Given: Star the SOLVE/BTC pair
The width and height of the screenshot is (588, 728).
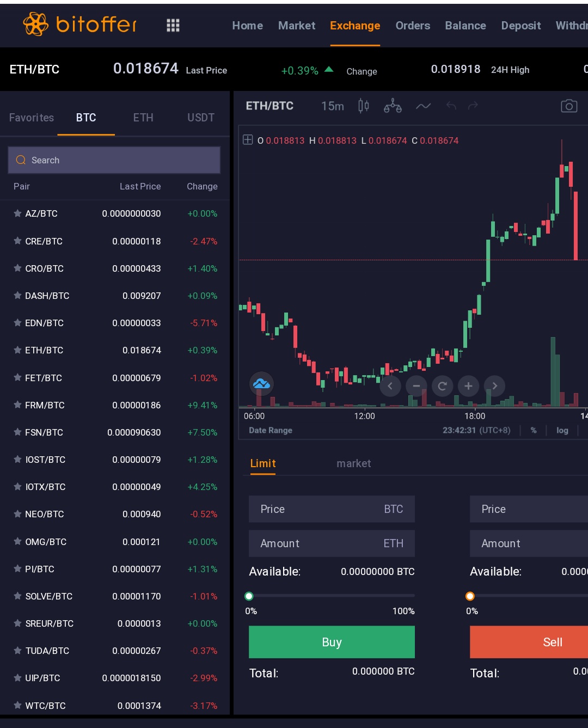Looking at the screenshot, I should [17, 596].
